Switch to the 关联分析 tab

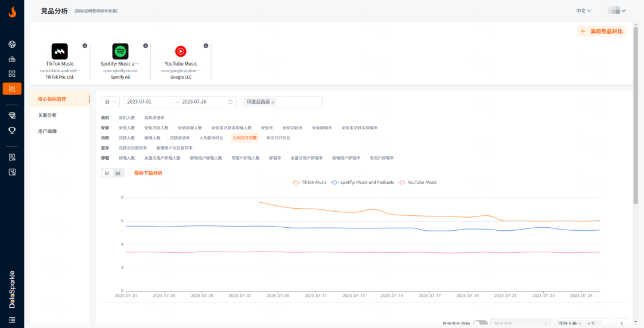point(48,115)
